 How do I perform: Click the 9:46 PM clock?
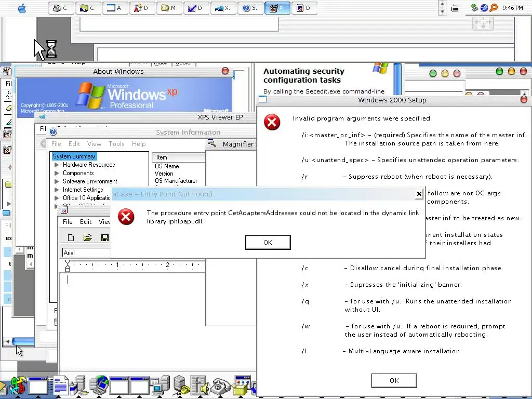tap(513, 7)
